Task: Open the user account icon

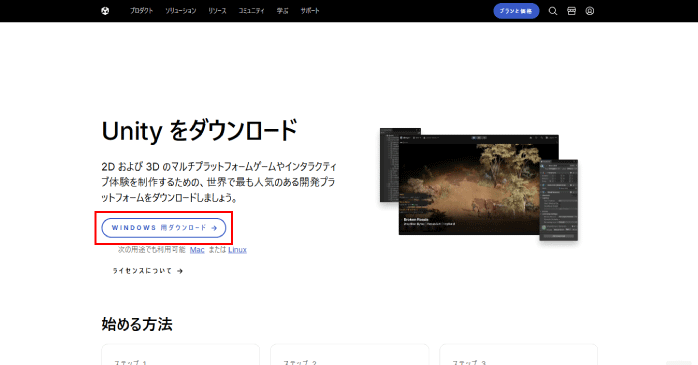Action: 589,11
